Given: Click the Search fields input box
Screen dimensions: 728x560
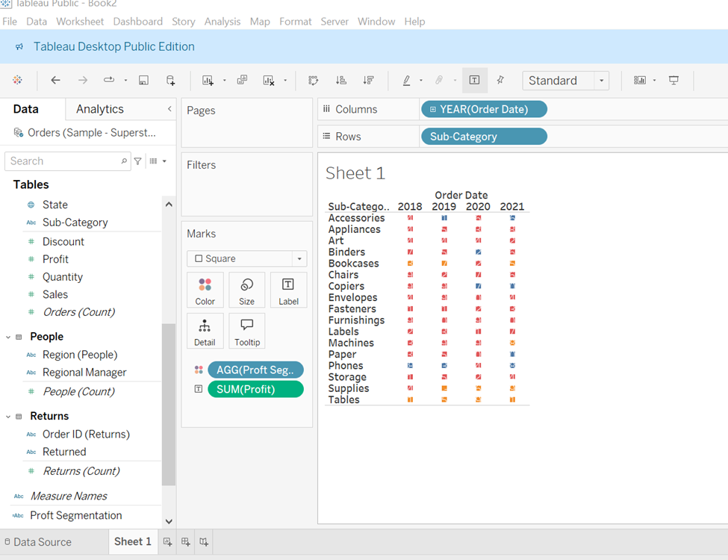Looking at the screenshot, I should pyautogui.click(x=68, y=161).
